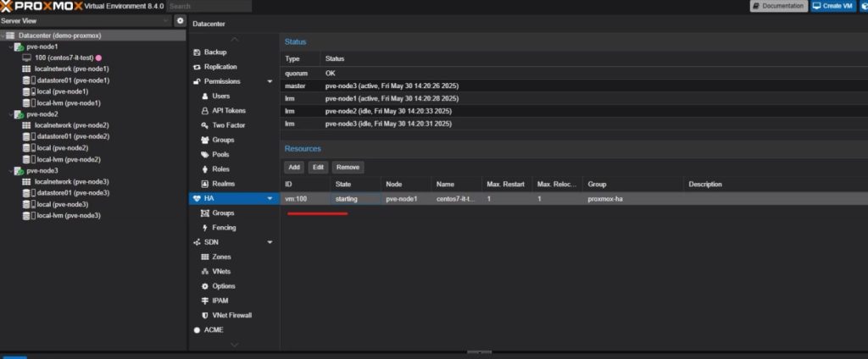The height and width of the screenshot is (359, 868).
Task: Click the API Tokens icon
Action: (205, 111)
